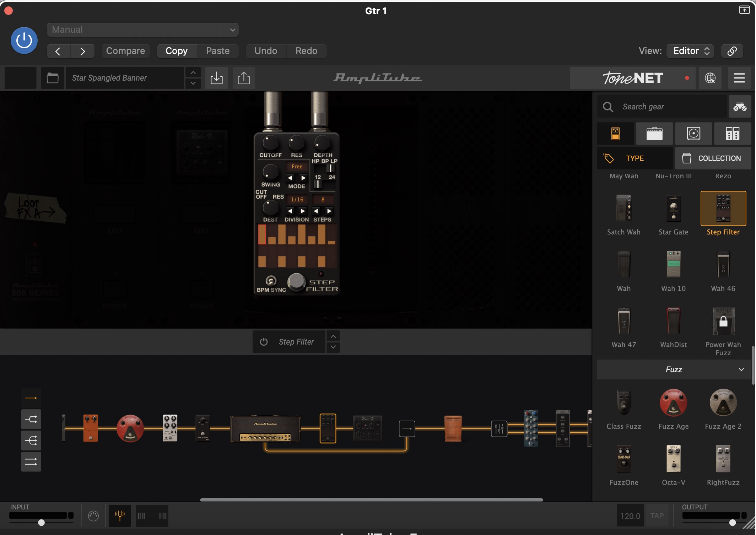
Task: Click the locked Power Wah Fuzz pedal
Action: click(723, 321)
